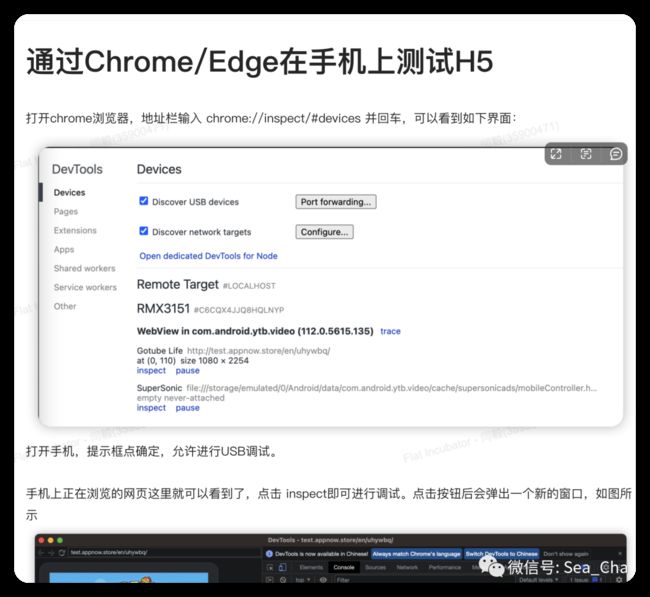Click the page title 通过Chrome/Edge在手机上测试H5
Image resolution: width=650 pixels, height=597 pixels.
click(260, 61)
